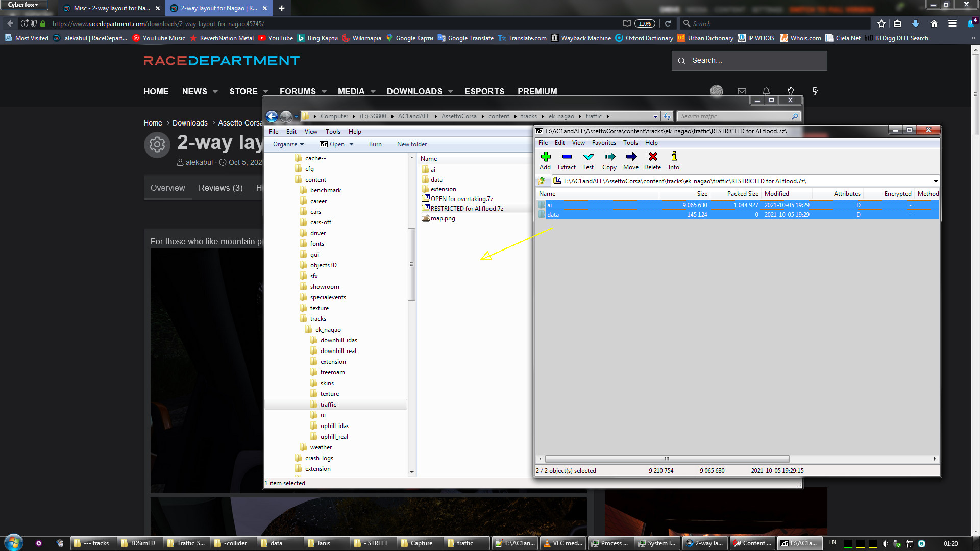The image size is (980, 551).
Task: Sort 7-Zip list by Packed Size
Action: (736, 194)
